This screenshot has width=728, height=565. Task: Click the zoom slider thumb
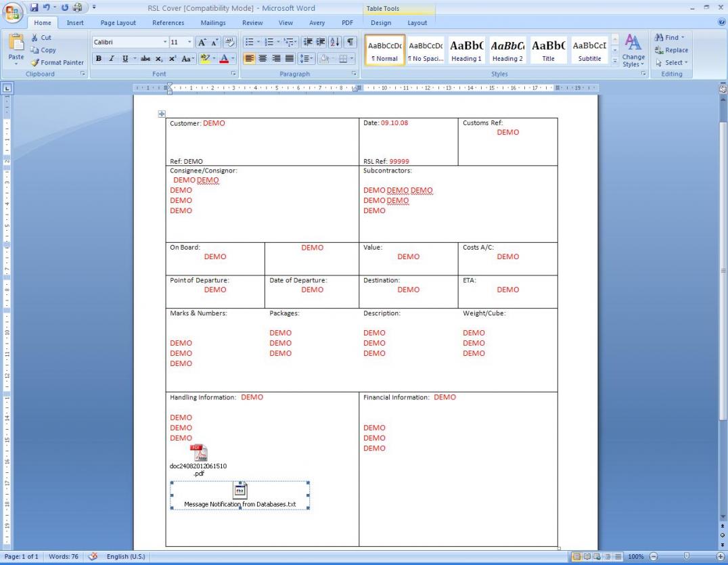click(687, 556)
